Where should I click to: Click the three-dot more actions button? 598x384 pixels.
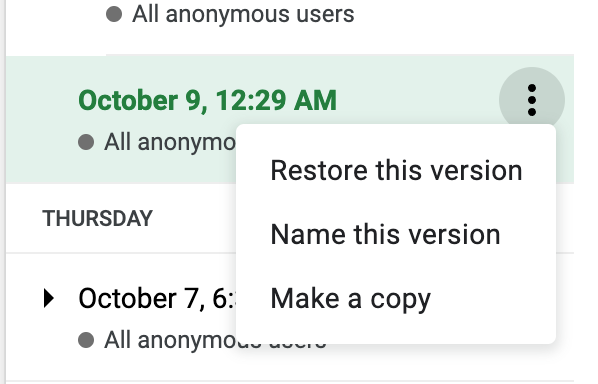pos(532,100)
